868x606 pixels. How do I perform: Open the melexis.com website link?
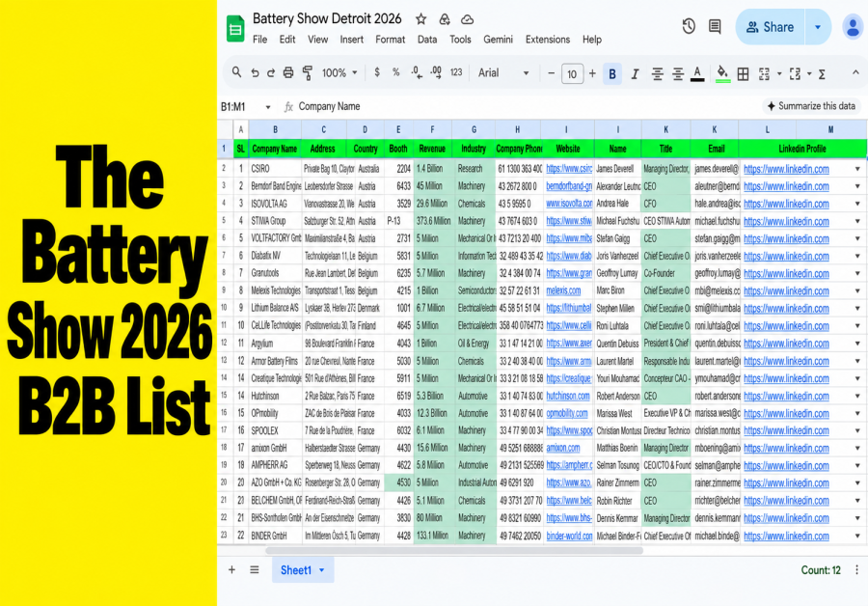[x=563, y=290]
